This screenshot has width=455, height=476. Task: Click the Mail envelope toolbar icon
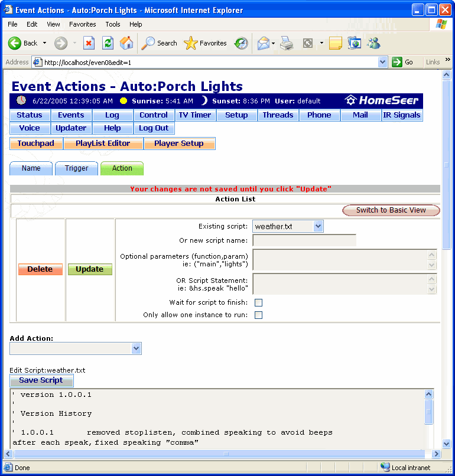[x=264, y=44]
